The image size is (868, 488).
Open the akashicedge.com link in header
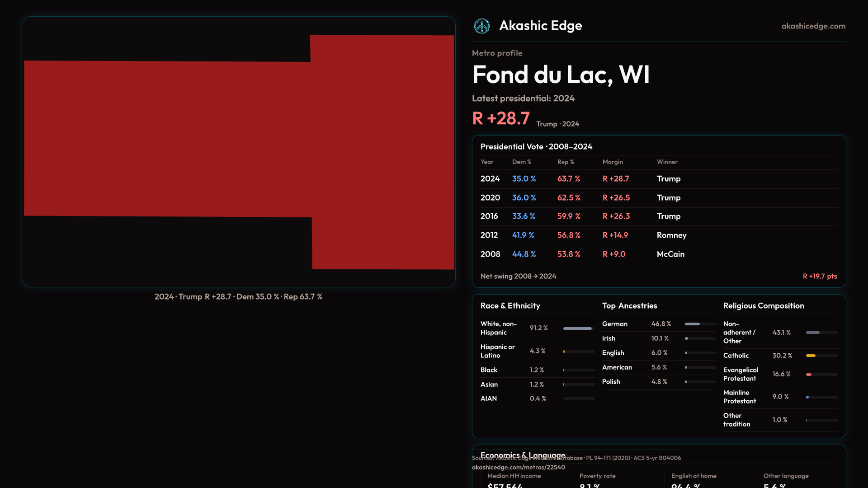coord(813,26)
